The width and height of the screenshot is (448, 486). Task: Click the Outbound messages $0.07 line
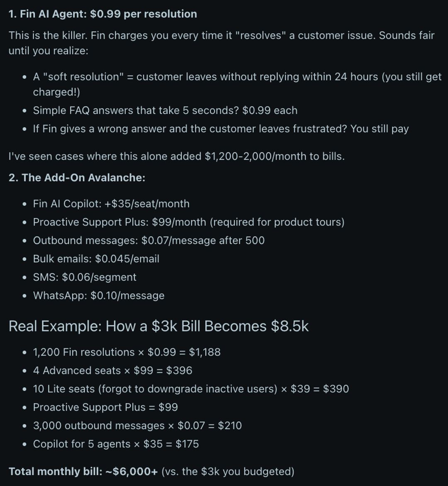[x=149, y=240]
